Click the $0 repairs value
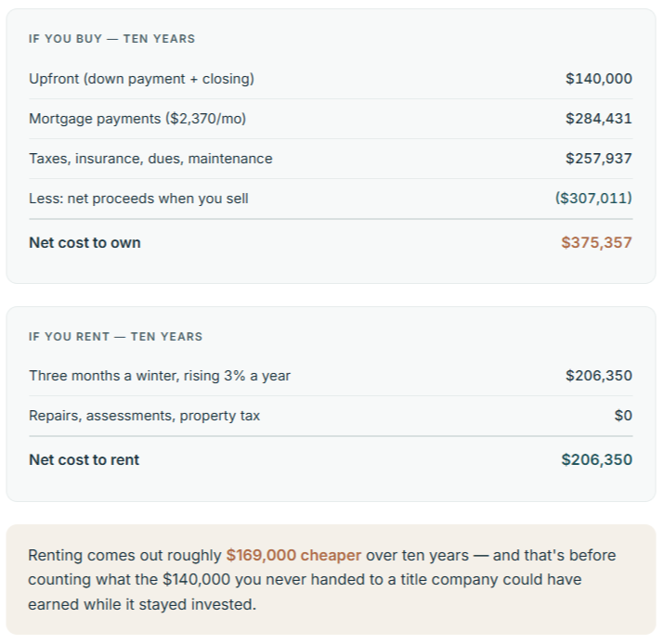The width and height of the screenshot is (664, 644). point(623,416)
